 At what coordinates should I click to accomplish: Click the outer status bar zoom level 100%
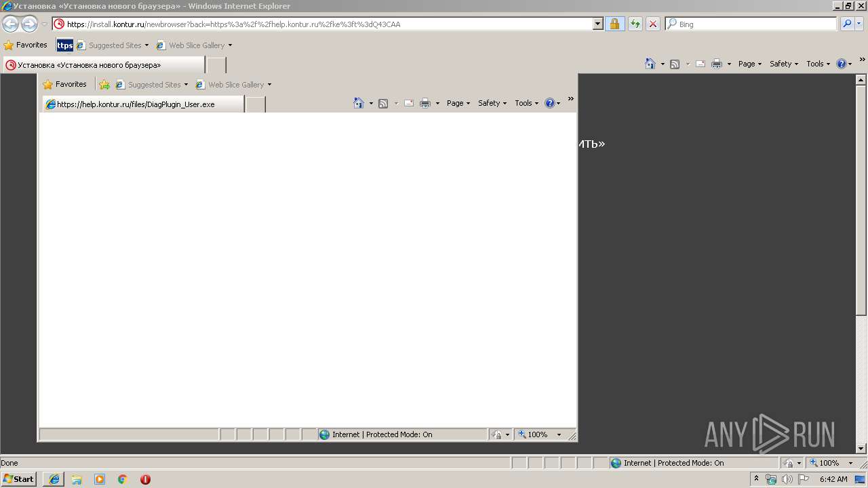[x=825, y=463]
